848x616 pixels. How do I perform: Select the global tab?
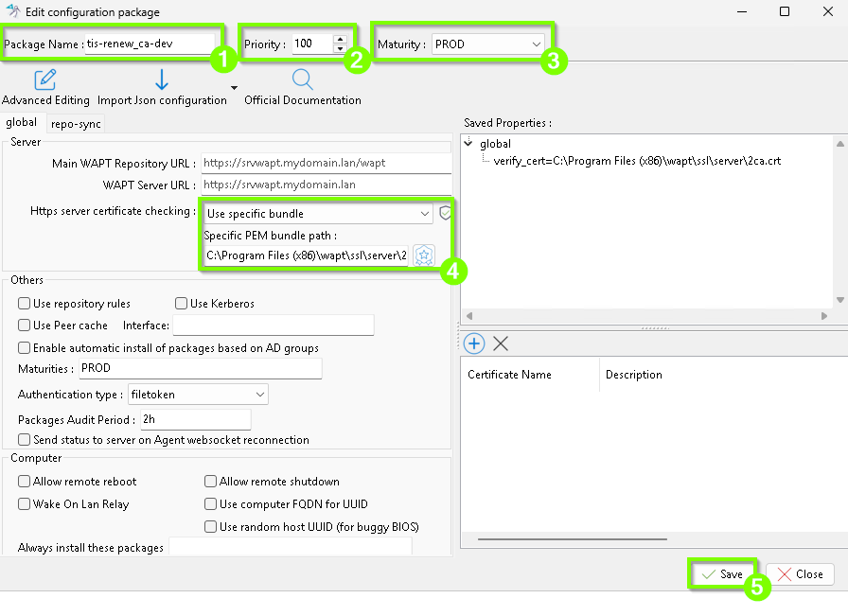click(x=22, y=122)
